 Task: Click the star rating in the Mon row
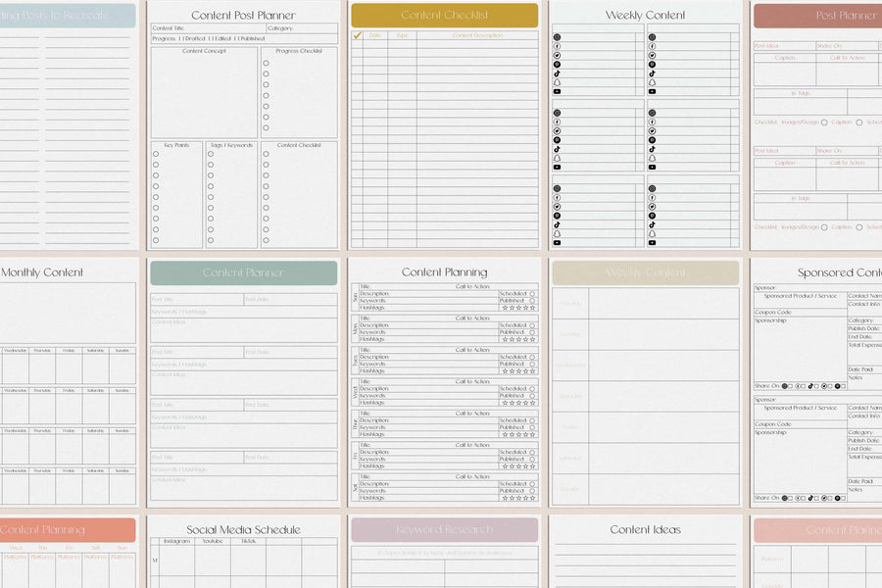click(518, 339)
